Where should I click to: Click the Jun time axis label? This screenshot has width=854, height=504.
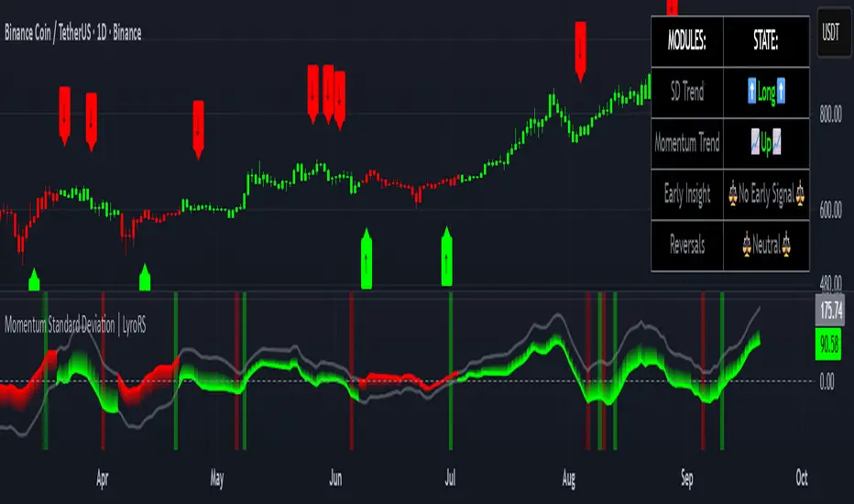point(335,478)
